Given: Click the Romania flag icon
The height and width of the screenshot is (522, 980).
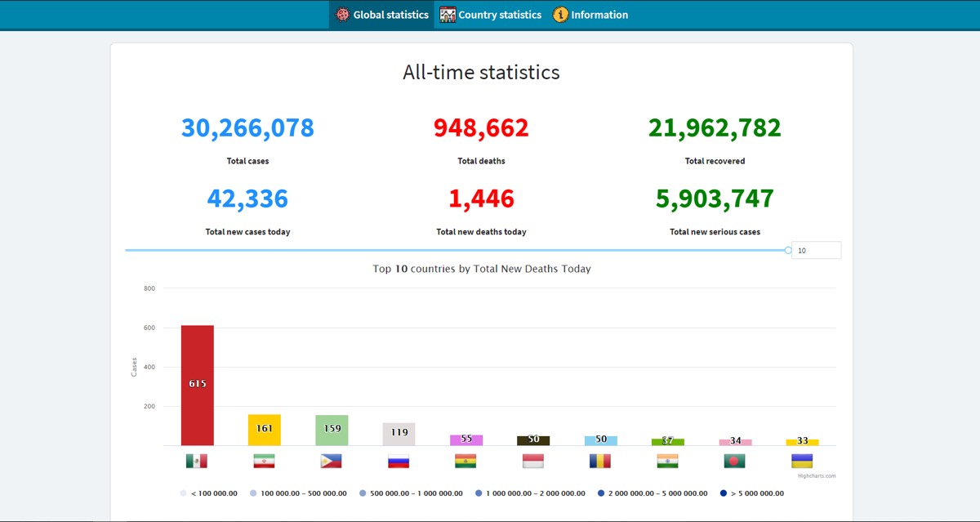Looking at the screenshot, I should (600, 461).
